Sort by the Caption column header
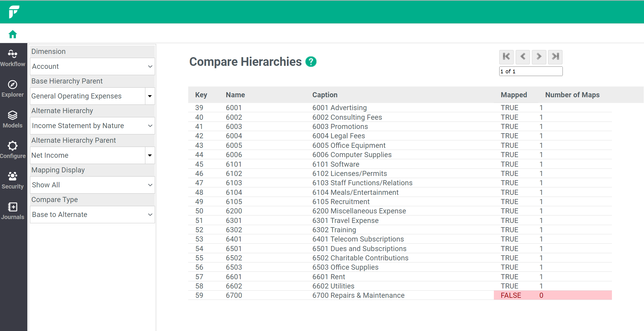The width and height of the screenshot is (644, 331). coord(325,95)
